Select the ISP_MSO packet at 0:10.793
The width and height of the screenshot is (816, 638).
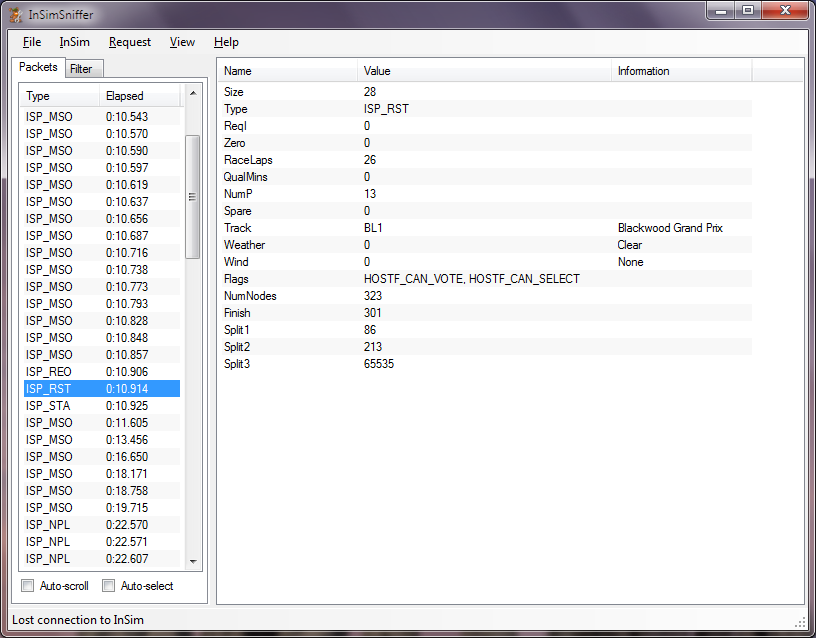[x=102, y=304]
